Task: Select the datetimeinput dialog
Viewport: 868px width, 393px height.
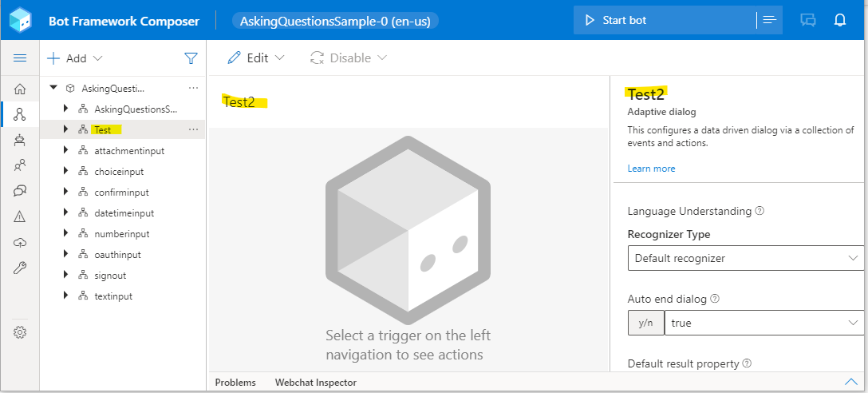Action: [x=124, y=213]
